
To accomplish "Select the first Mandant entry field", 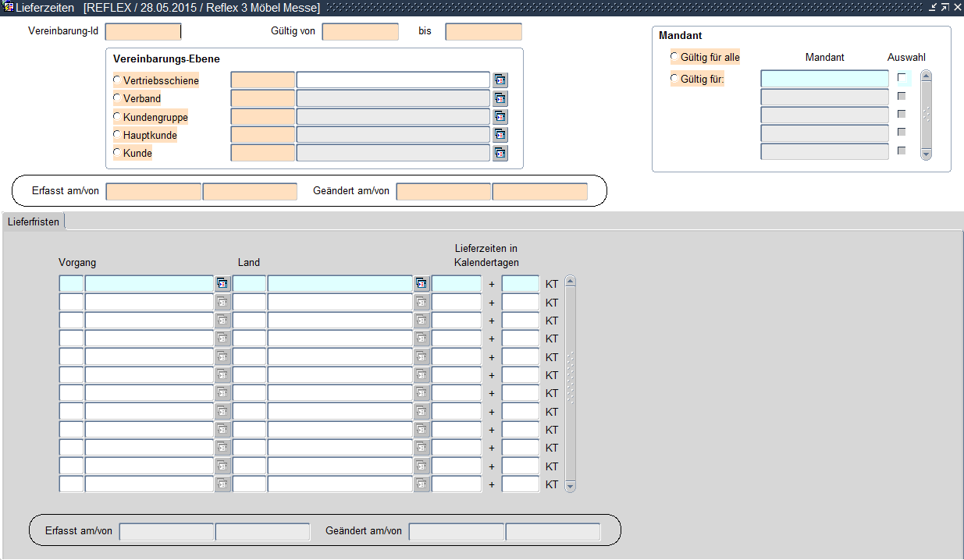I will pos(824,79).
